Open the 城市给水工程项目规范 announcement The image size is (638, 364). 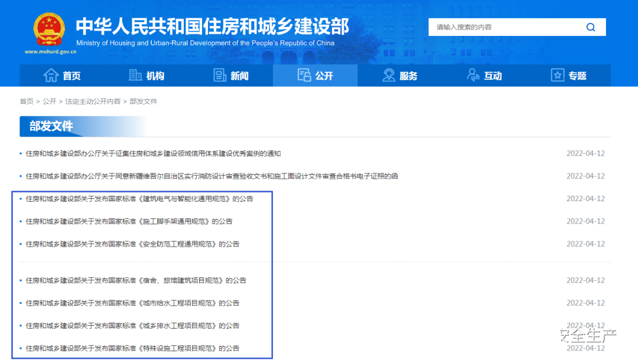[x=132, y=303]
